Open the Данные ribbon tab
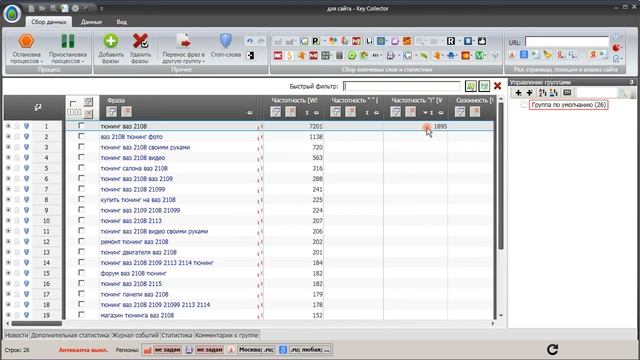The image size is (640, 360). point(91,22)
